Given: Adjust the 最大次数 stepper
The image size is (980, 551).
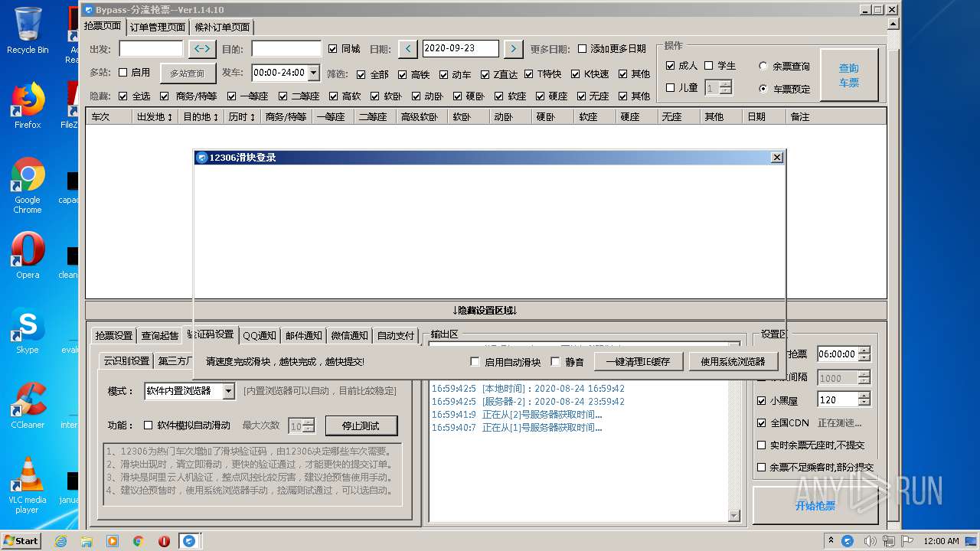Looking at the screenshot, I should 308,426.
